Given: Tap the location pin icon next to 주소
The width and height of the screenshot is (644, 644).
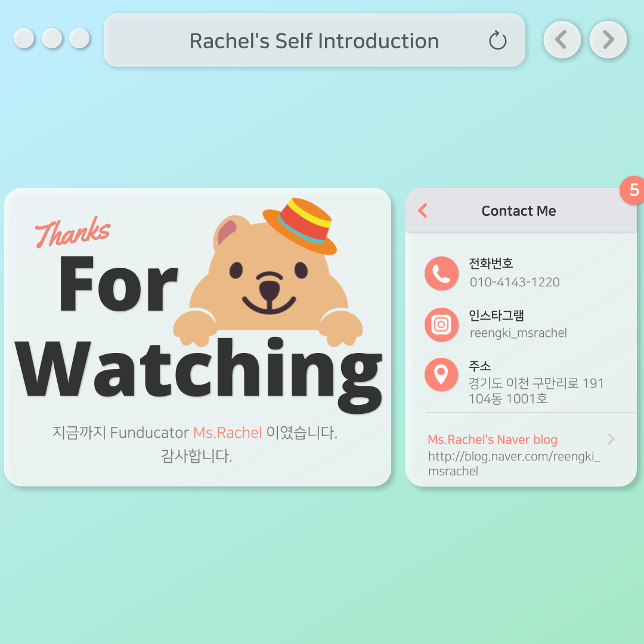Looking at the screenshot, I should click(x=441, y=374).
